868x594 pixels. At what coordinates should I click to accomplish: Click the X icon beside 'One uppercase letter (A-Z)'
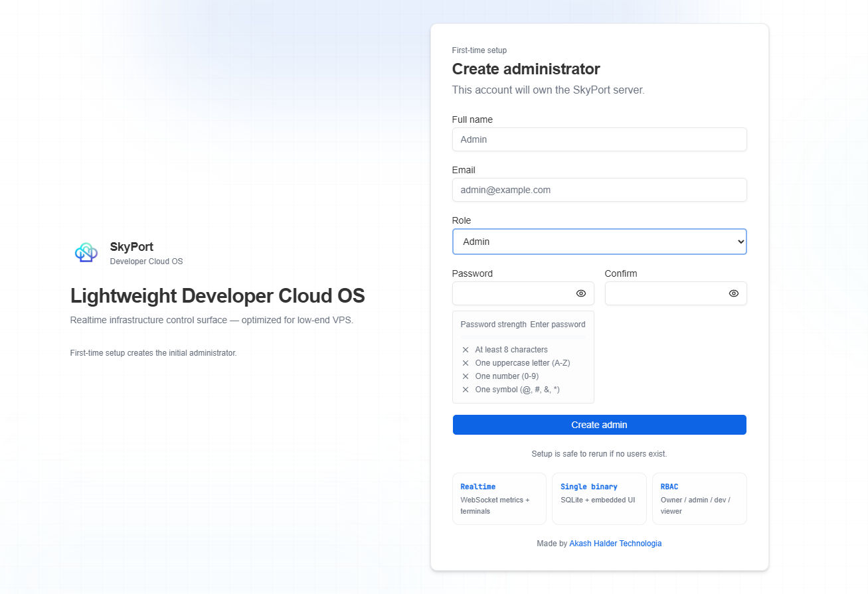(x=466, y=363)
